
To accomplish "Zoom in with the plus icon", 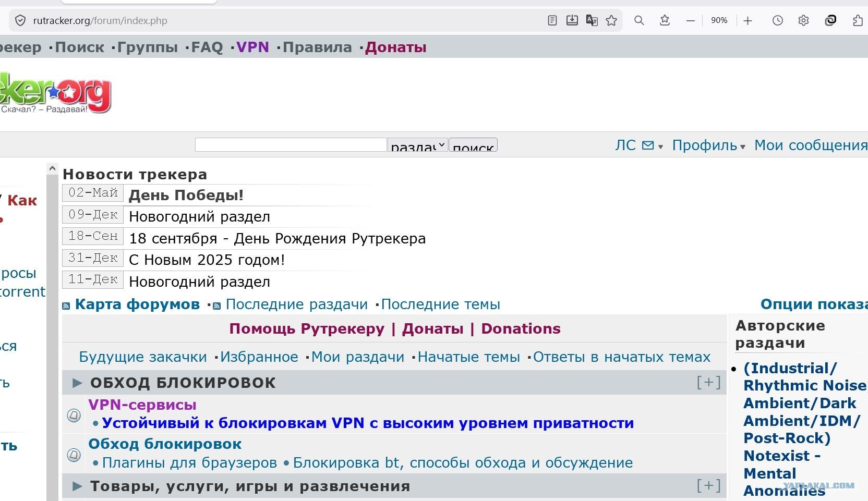I will (748, 21).
